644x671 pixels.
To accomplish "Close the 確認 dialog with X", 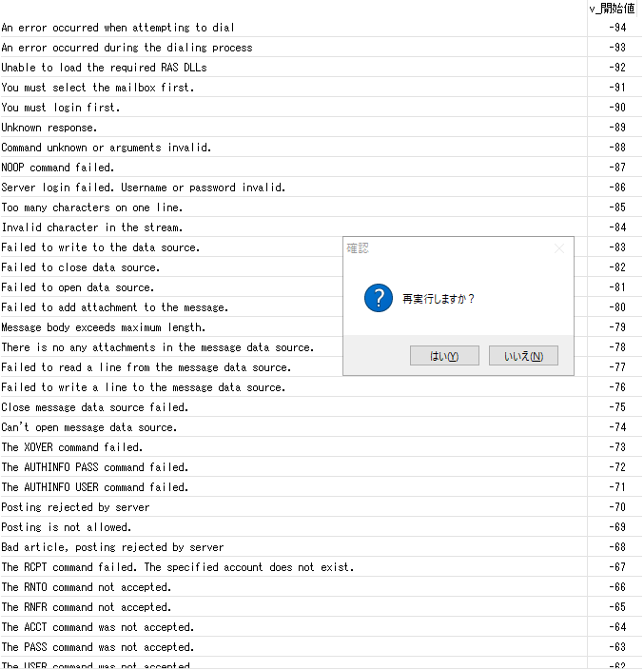I will pos(559,248).
